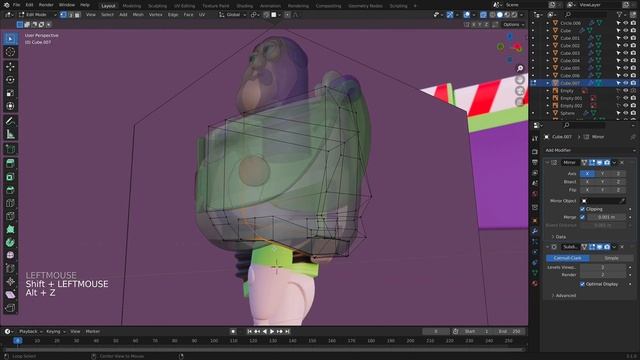Select the Extrude Region tool

point(11,163)
